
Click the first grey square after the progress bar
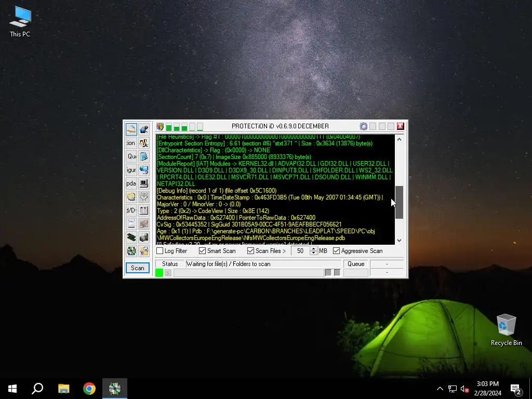(328, 272)
